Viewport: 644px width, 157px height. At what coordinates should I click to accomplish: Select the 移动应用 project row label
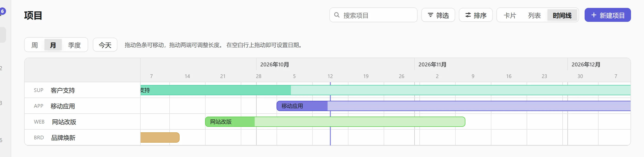tap(62, 106)
